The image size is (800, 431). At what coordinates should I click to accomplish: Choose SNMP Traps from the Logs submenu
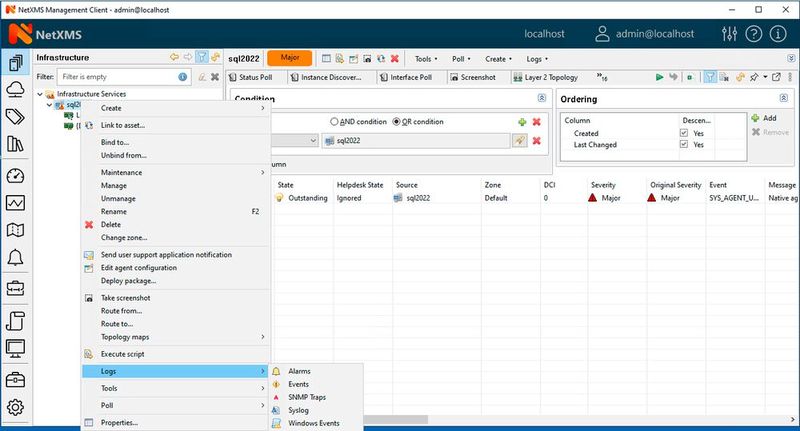(307, 397)
